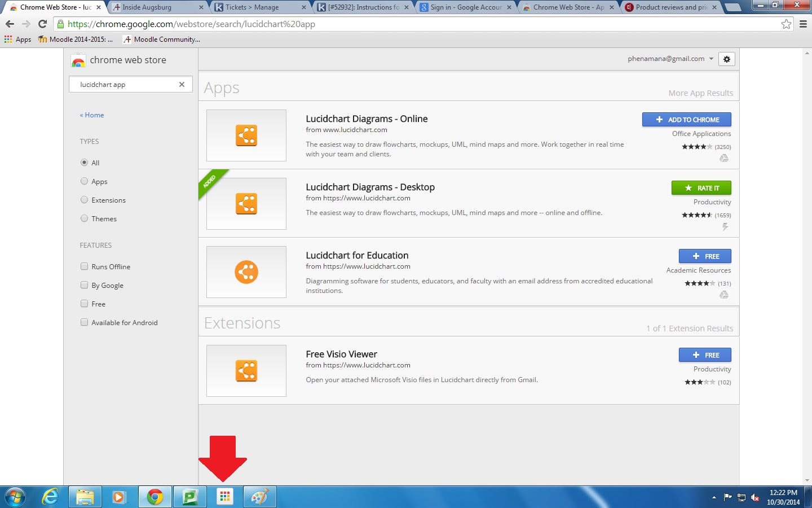
Task: Check the Runs Offline filter
Action: (x=84, y=266)
